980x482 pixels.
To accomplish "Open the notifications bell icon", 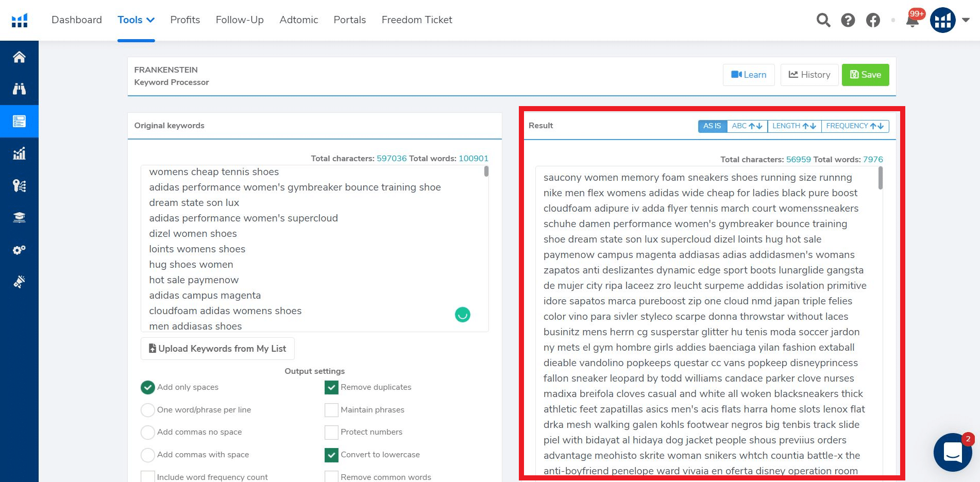I will pos(913,21).
